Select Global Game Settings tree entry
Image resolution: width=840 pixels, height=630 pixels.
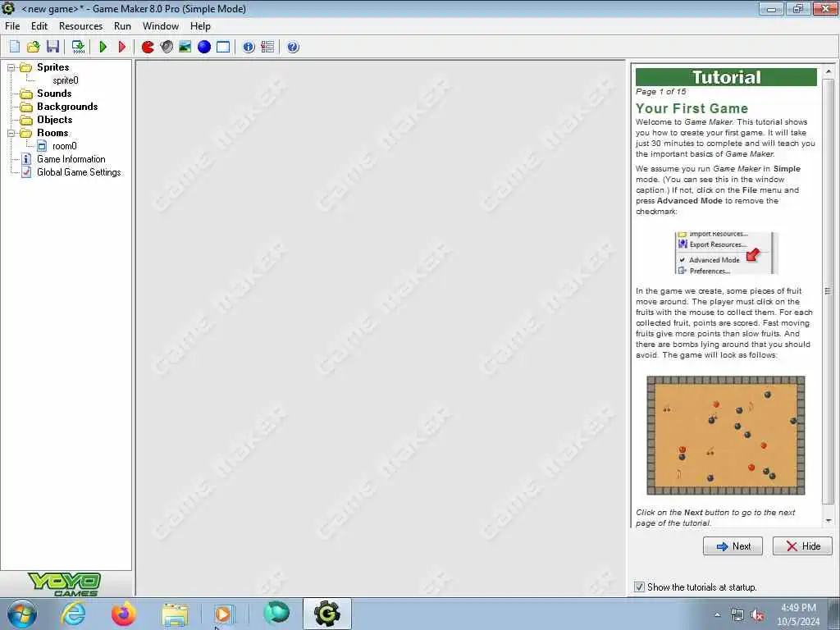(79, 172)
